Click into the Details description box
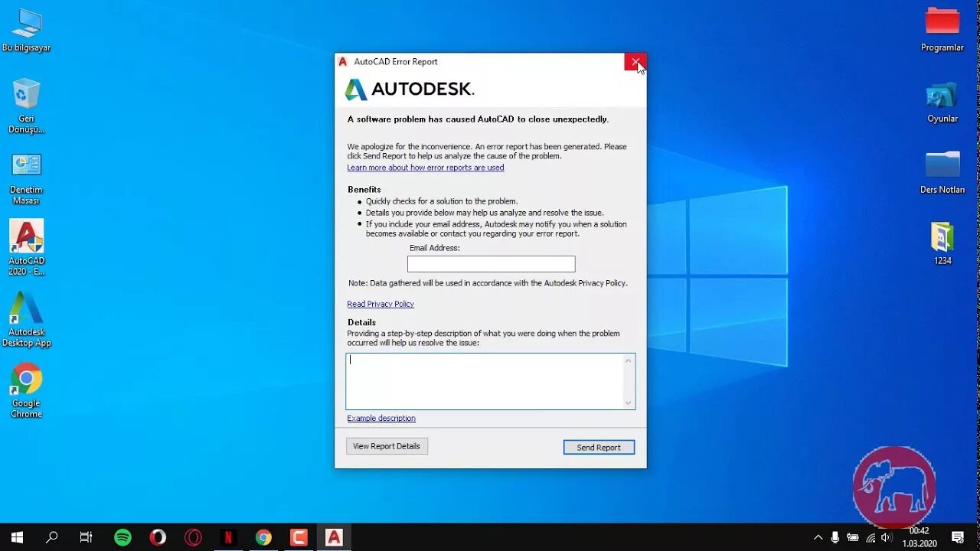This screenshot has height=551, width=980. tap(485, 381)
